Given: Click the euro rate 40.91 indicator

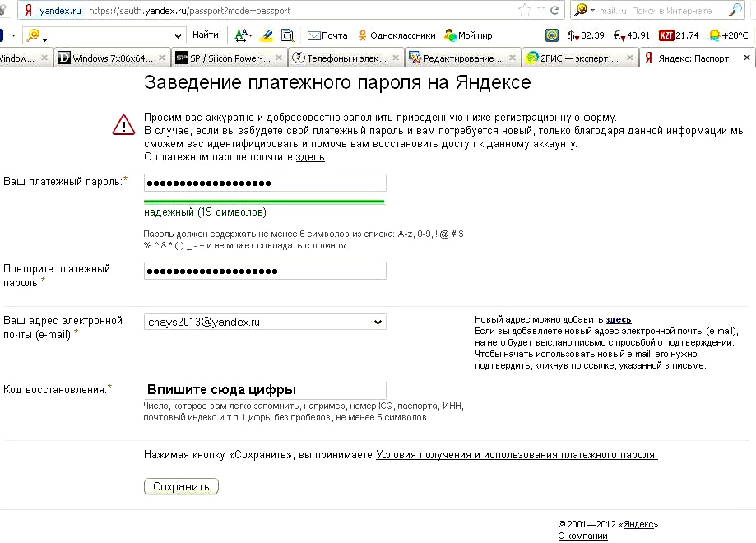Looking at the screenshot, I should point(632,35).
